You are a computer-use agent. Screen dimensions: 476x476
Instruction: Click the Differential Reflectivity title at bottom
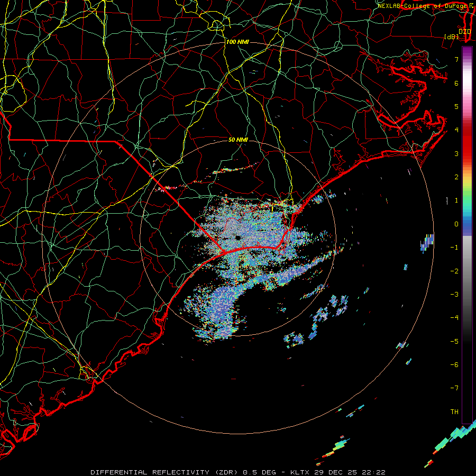tap(238, 472)
